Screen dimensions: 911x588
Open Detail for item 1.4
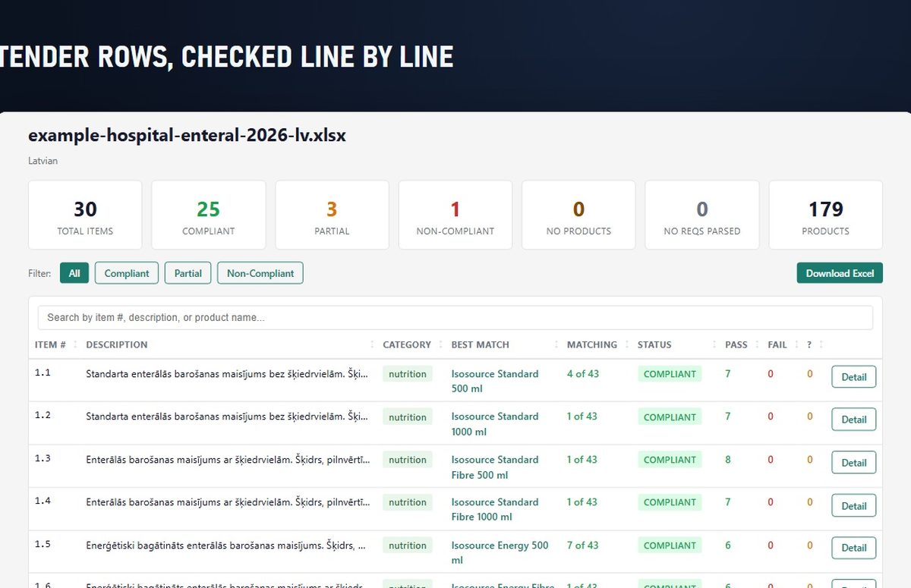point(854,506)
